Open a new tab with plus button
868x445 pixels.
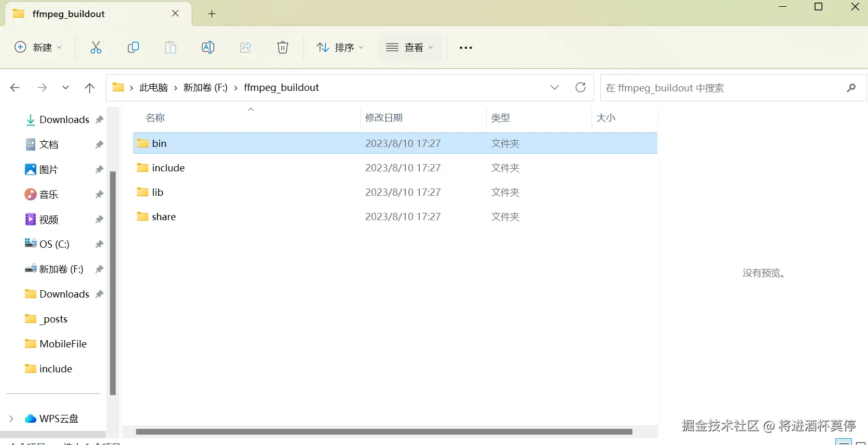tap(212, 14)
